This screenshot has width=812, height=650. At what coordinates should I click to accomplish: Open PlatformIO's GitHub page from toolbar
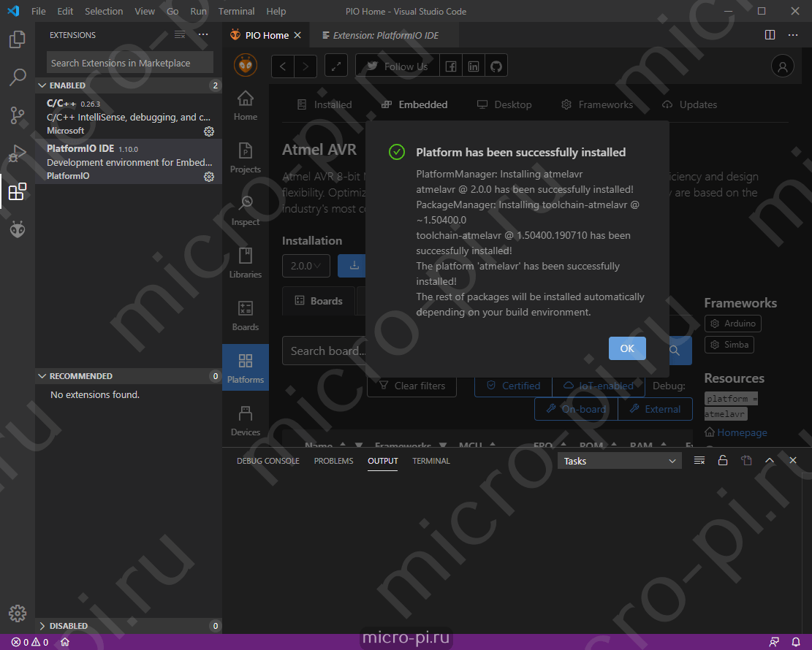(496, 65)
